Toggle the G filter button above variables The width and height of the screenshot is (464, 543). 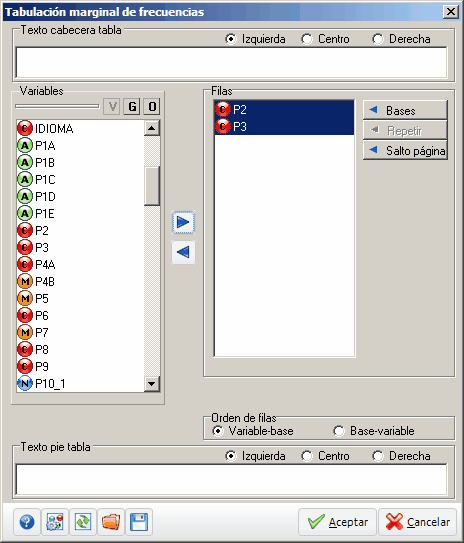(132, 106)
